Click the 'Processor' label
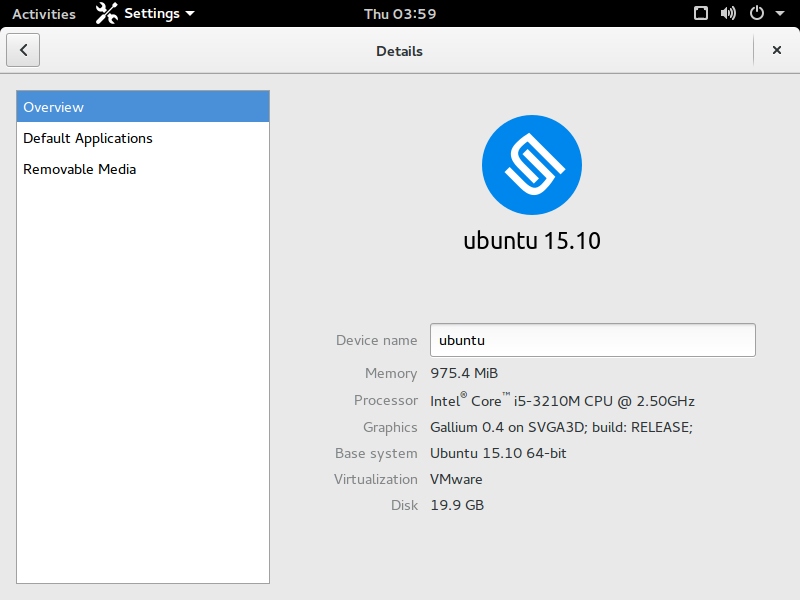The image size is (800, 600). click(x=386, y=401)
